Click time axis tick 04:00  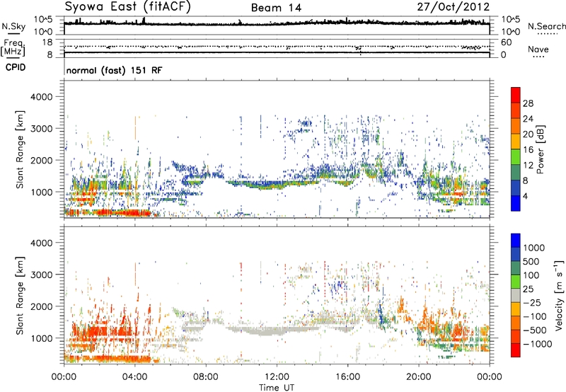[135, 377]
